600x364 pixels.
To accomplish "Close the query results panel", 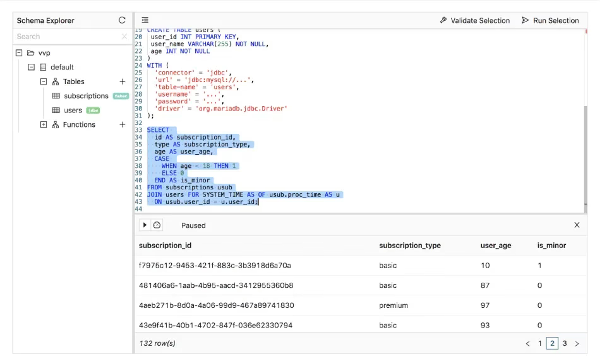I will pos(577,225).
